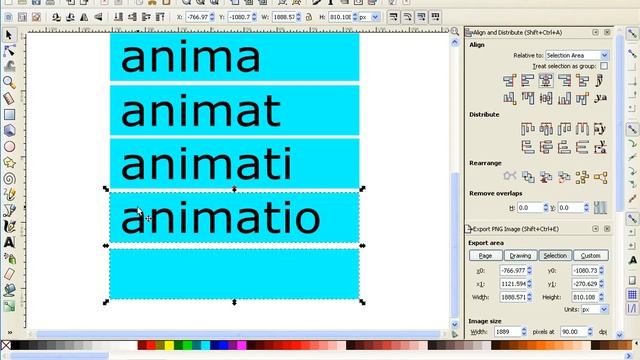Set export area to Drawing
Screen dimensions: 640x360
point(520,256)
